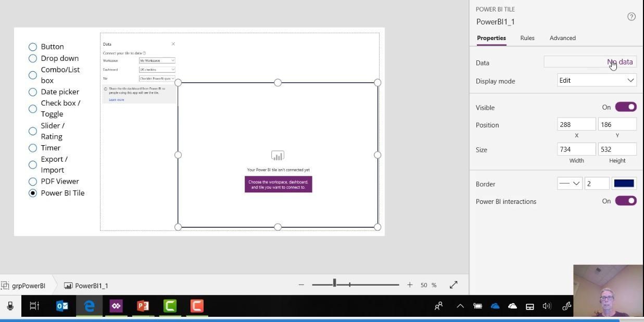Click the Power BI chart icon in tile
644x322 pixels.
click(277, 156)
